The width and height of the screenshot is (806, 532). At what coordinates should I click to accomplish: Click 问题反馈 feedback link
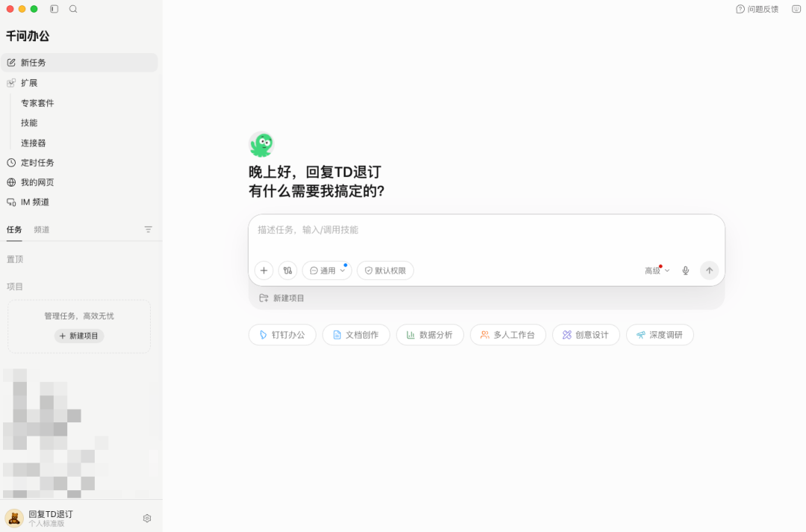pos(757,9)
